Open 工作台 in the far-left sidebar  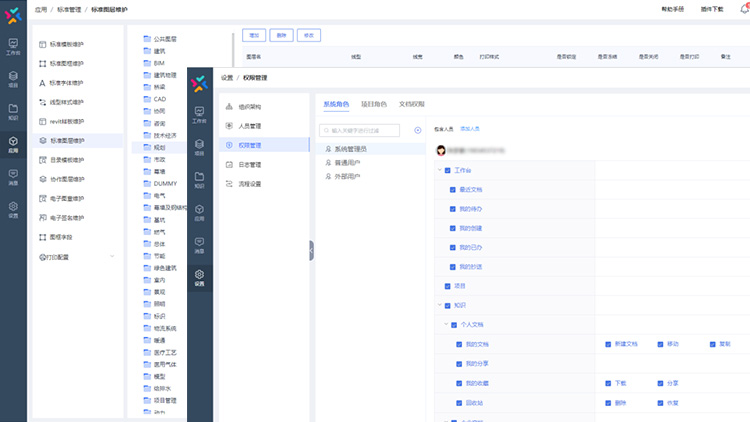(x=13, y=46)
